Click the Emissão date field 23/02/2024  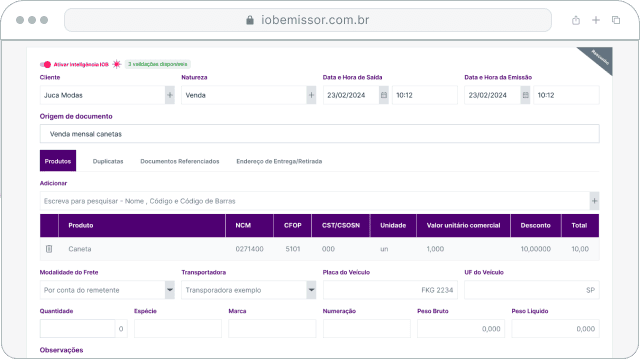coord(493,95)
